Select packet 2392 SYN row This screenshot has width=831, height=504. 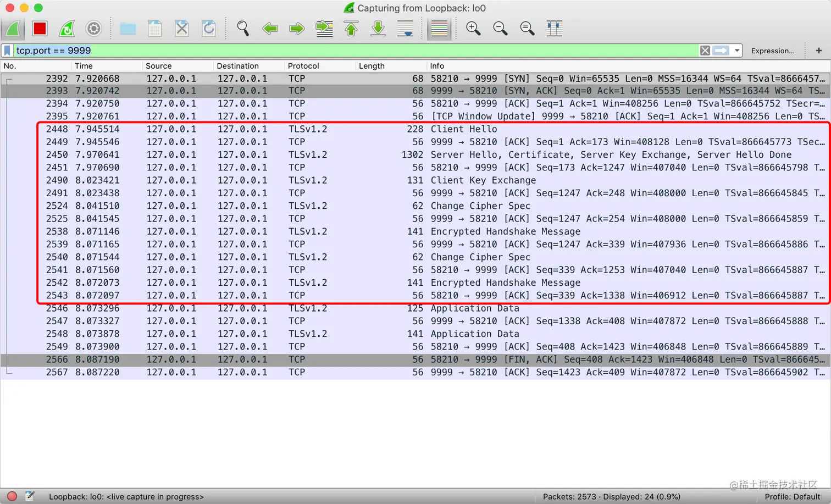(416, 79)
